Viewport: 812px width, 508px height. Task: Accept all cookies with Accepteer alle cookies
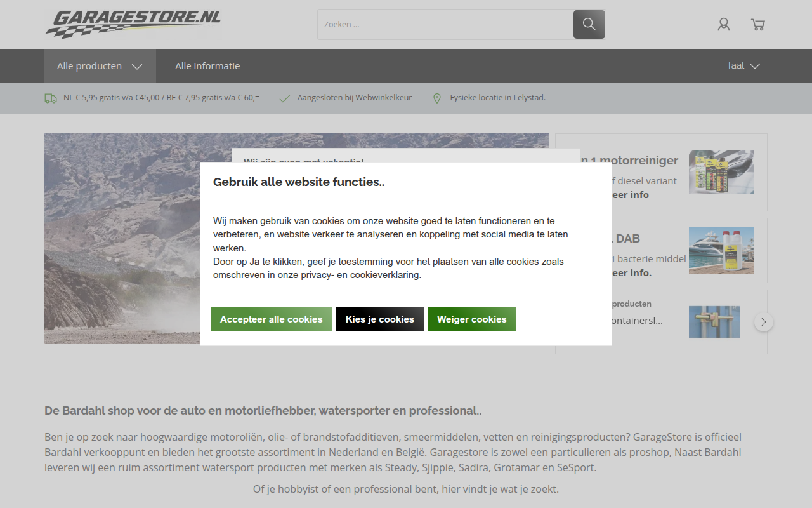272,319
